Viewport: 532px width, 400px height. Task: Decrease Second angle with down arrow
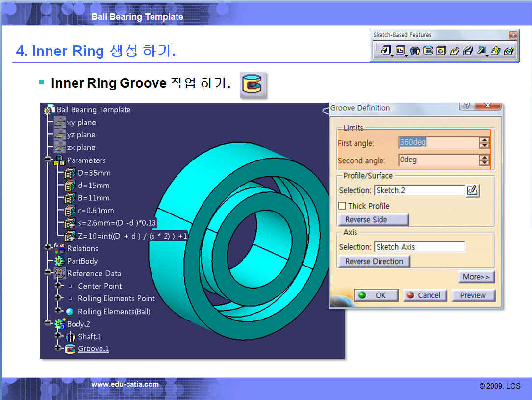coord(484,163)
